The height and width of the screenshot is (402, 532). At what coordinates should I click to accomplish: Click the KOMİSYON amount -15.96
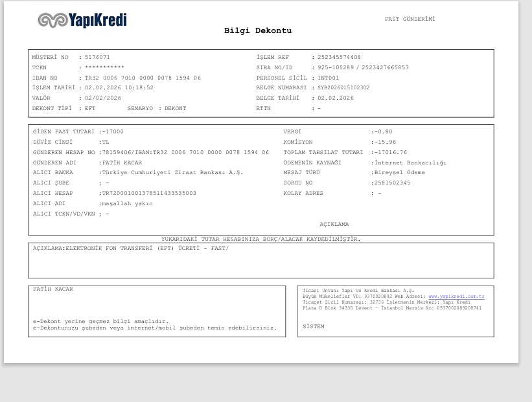(x=385, y=142)
